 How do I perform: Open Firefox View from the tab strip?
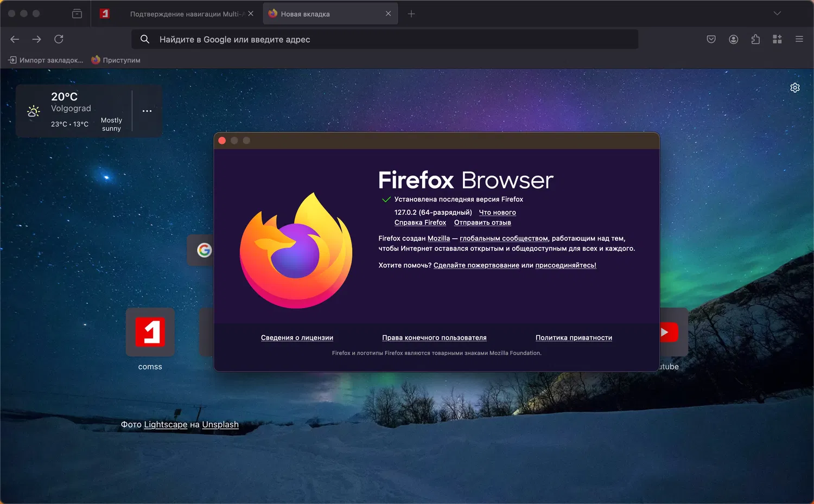coord(77,14)
